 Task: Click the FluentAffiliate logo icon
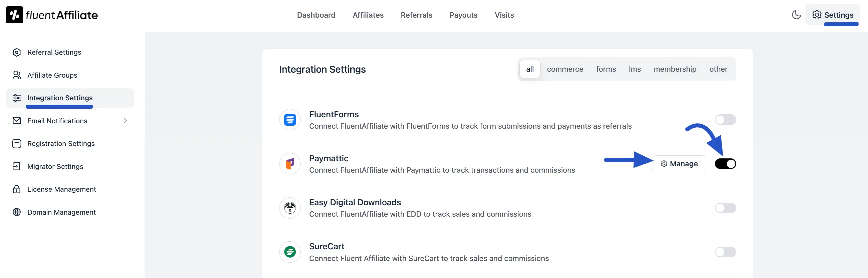point(14,15)
